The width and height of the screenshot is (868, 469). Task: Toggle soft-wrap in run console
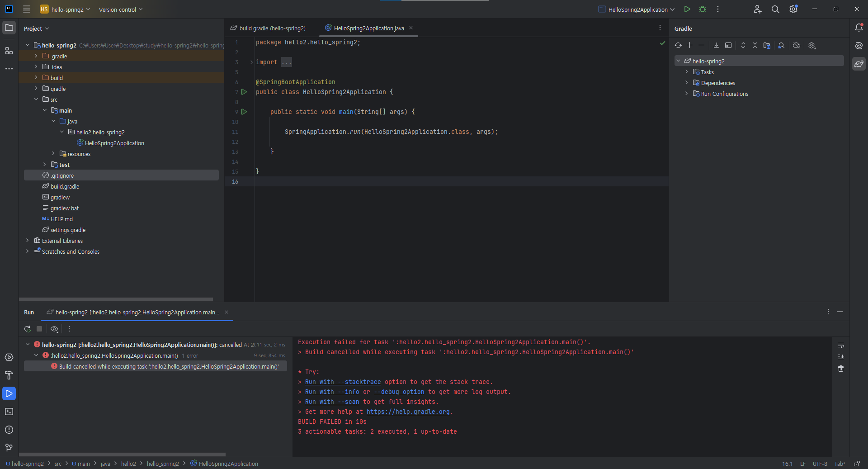click(841, 345)
